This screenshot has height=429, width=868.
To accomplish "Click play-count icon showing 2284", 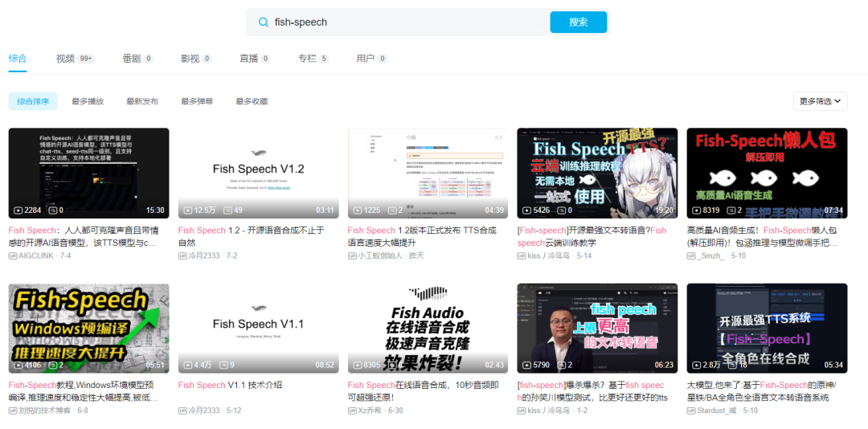I will coord(18,210).
